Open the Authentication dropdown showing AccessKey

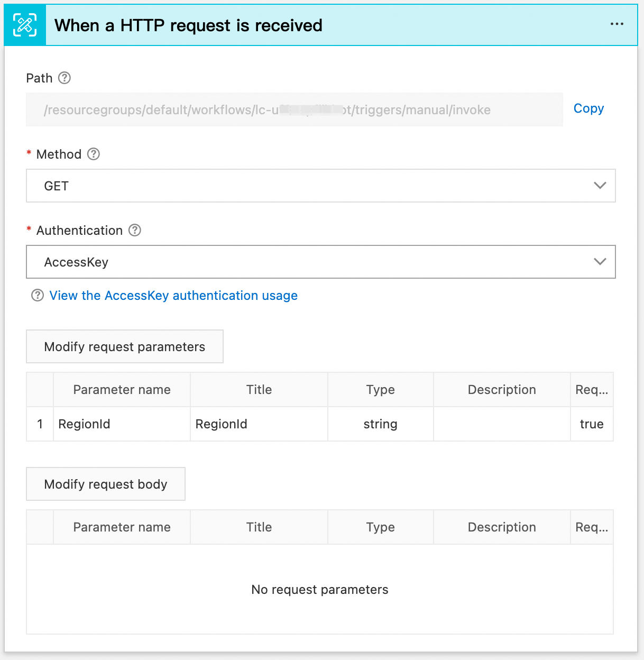click(x=320, y=262)
